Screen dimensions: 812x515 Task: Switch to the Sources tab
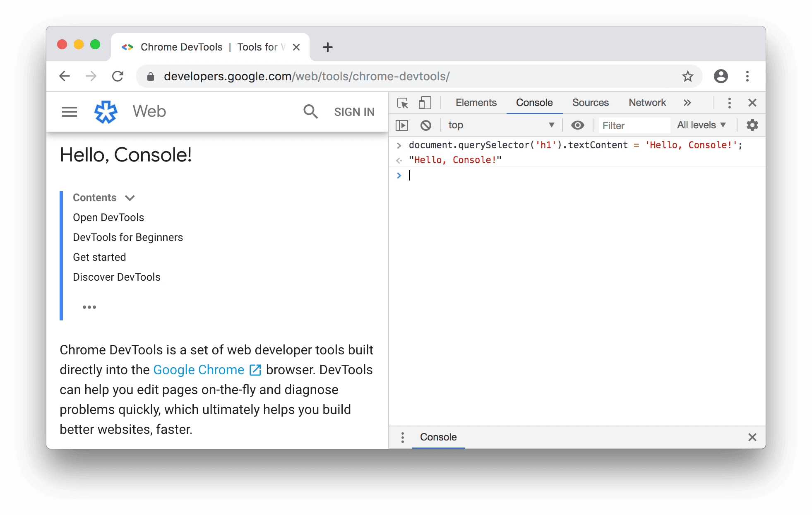click(x=590, y=102)
